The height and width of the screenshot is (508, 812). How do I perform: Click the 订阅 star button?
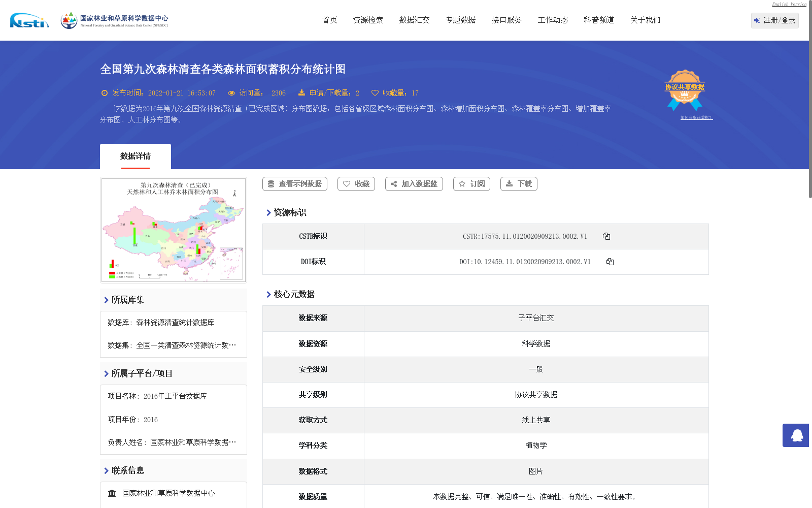point(471,184)
